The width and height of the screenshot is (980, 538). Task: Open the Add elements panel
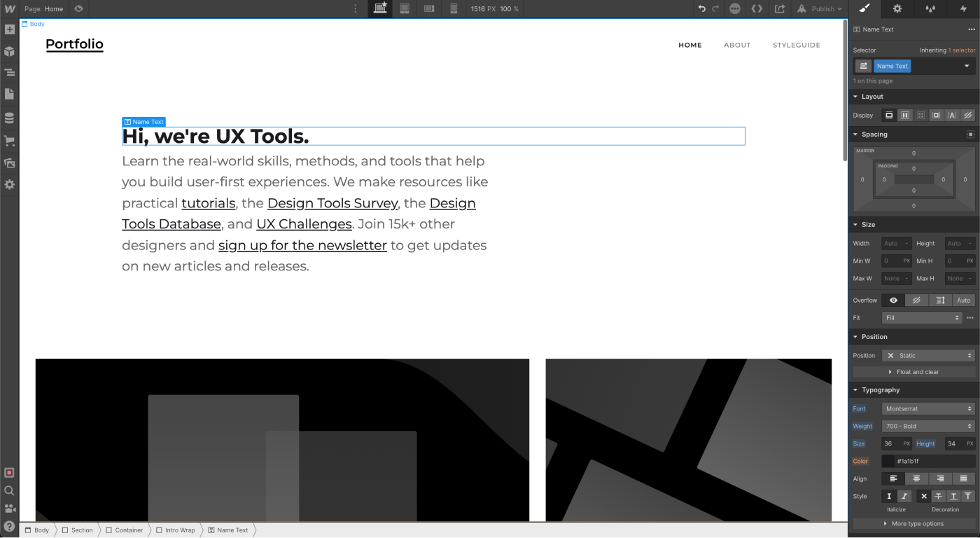9,29
